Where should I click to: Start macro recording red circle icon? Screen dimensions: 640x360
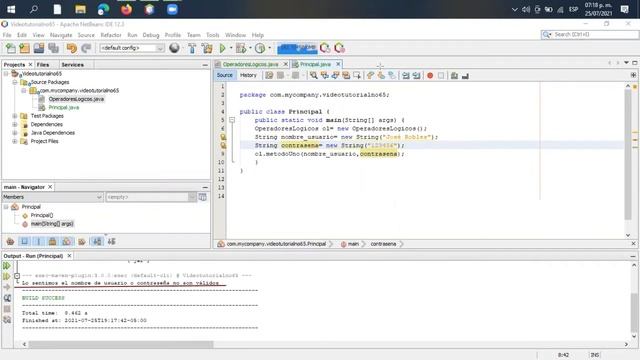pos(430,76)
